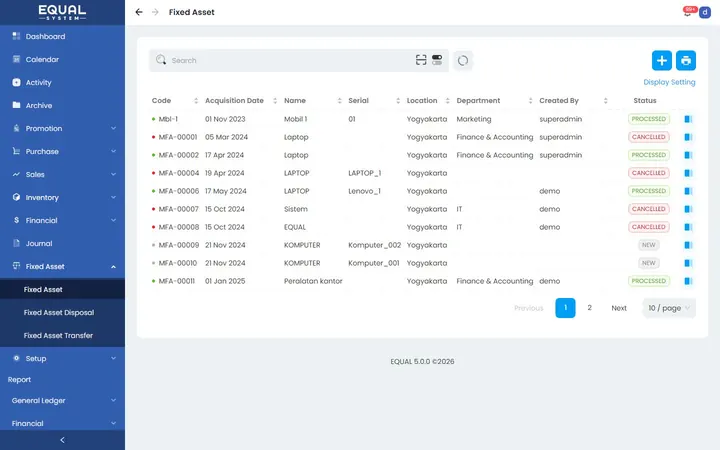This screenshot has width=720, height=450.
Task: Open the detail panel icon for row Mbl-1
Action: 688,119
